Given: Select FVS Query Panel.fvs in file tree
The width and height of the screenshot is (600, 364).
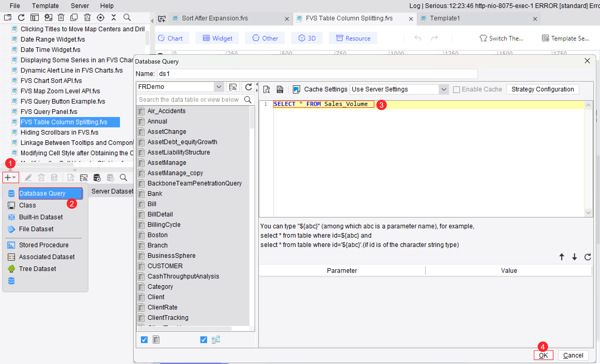Looking at the screenshot, I should [49, 112].
